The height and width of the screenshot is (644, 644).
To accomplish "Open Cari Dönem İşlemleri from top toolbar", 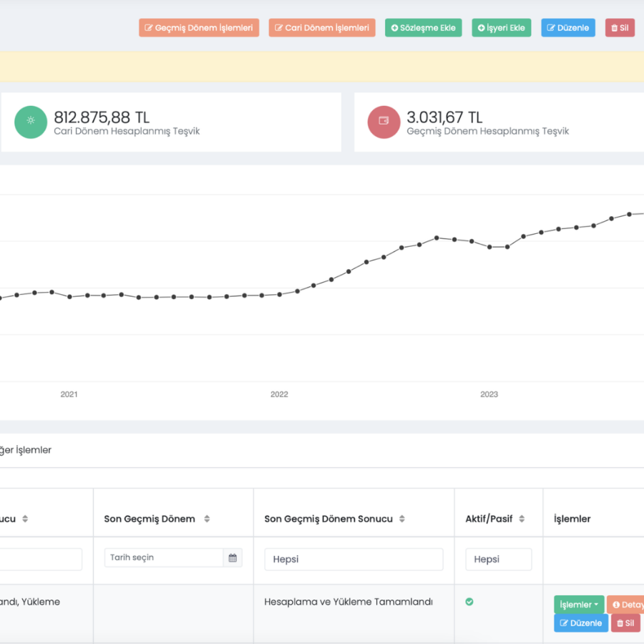I will pyautogui.click(x=322, y=28).
